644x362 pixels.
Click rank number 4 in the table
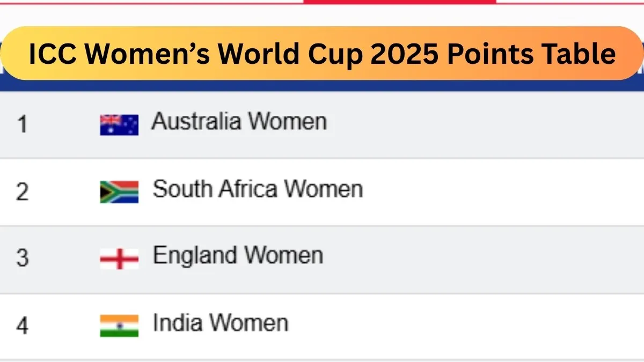tap(22, 326)
